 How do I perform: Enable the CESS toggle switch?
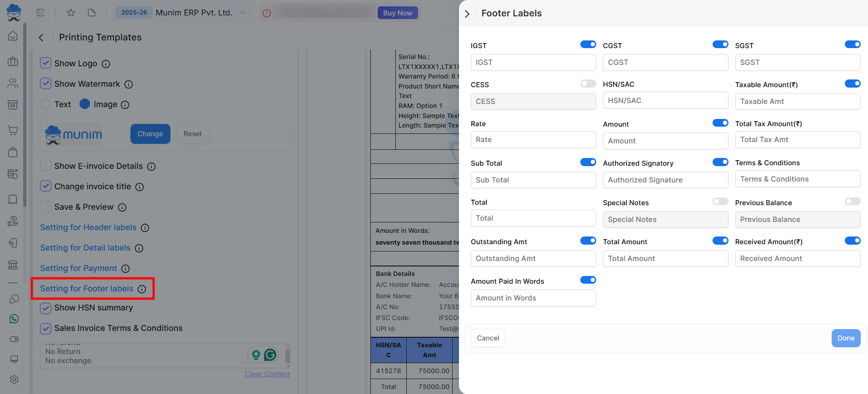(x=588, y=84)
